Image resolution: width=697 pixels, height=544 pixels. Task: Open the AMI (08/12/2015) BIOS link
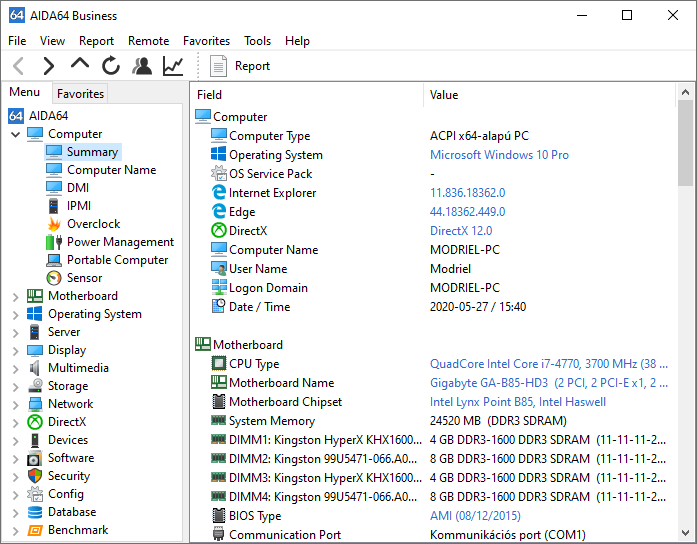(475, 516)
